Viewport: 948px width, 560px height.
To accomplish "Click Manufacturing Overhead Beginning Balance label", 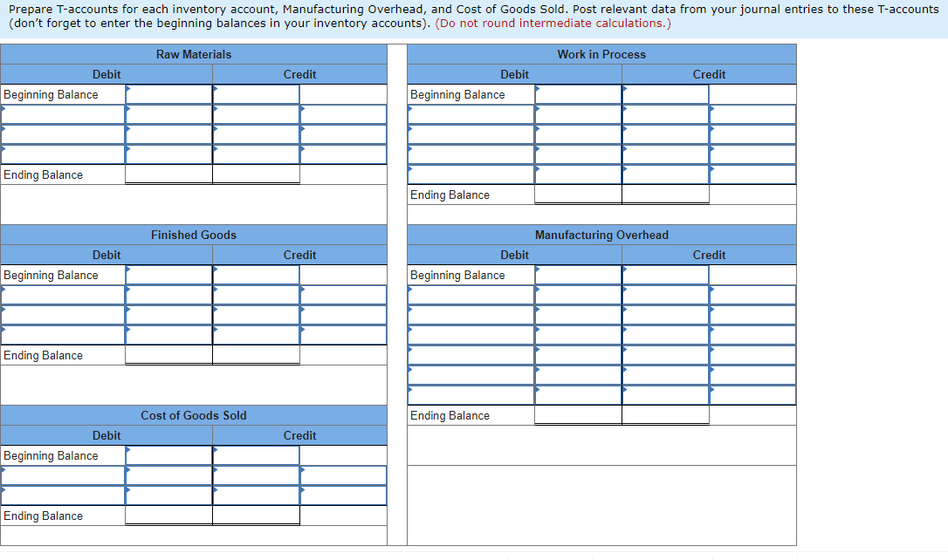I will (457, 276).
